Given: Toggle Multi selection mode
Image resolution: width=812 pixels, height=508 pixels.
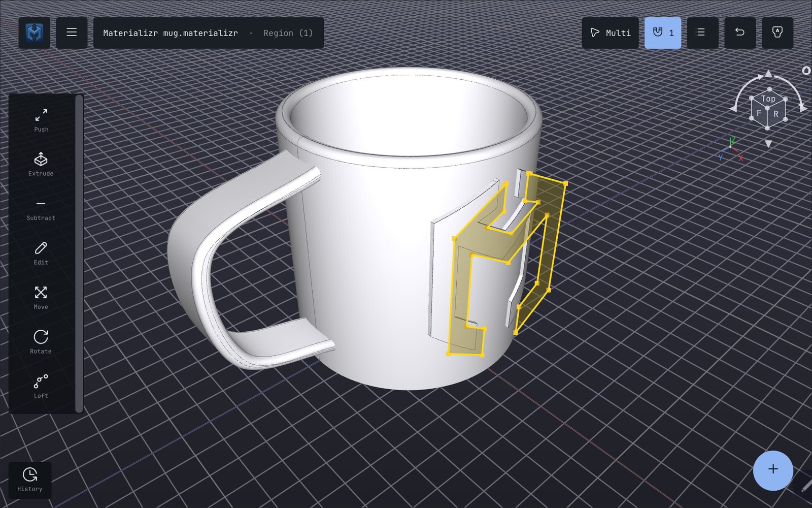Looking at the screenshot, I should pyautogui.click(x=610, y=33).
